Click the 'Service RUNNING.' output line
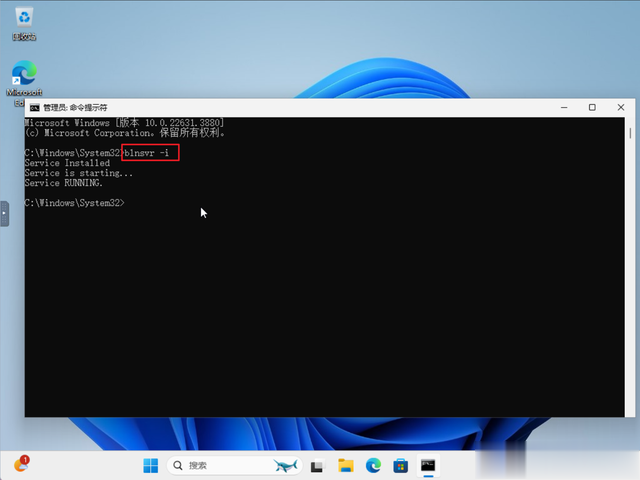 pos(63,183)
